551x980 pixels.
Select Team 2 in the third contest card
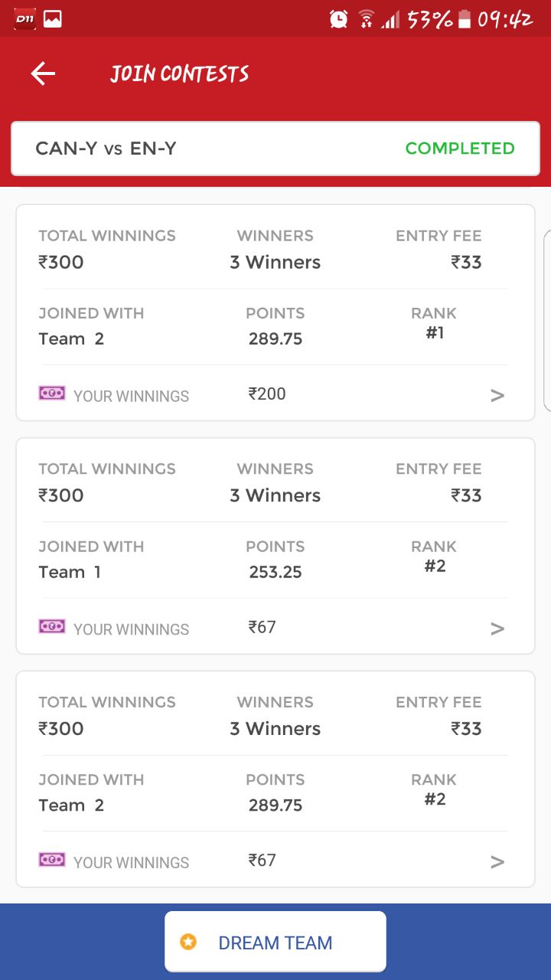(71, 805)
